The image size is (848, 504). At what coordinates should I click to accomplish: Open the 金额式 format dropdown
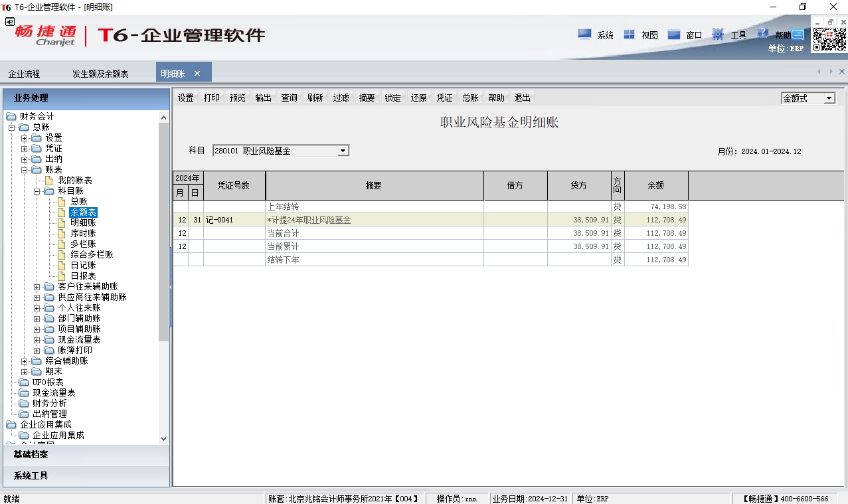click(x=829, y=98)
